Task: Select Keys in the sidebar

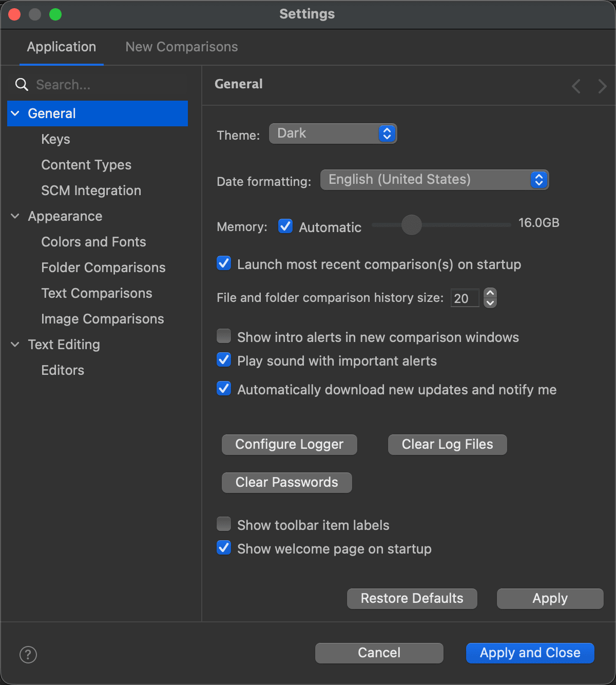Action: click(55, 139)
